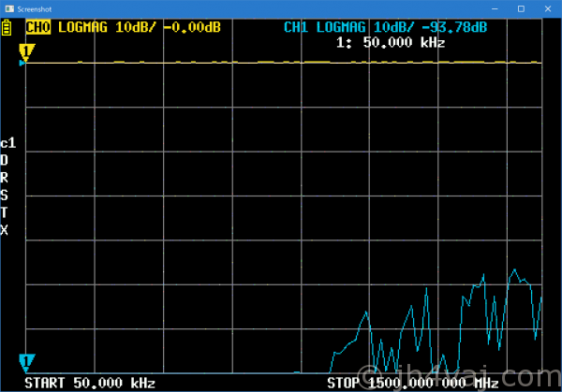
Task: Click the battery indicator icon
Action: pos(9,27)
